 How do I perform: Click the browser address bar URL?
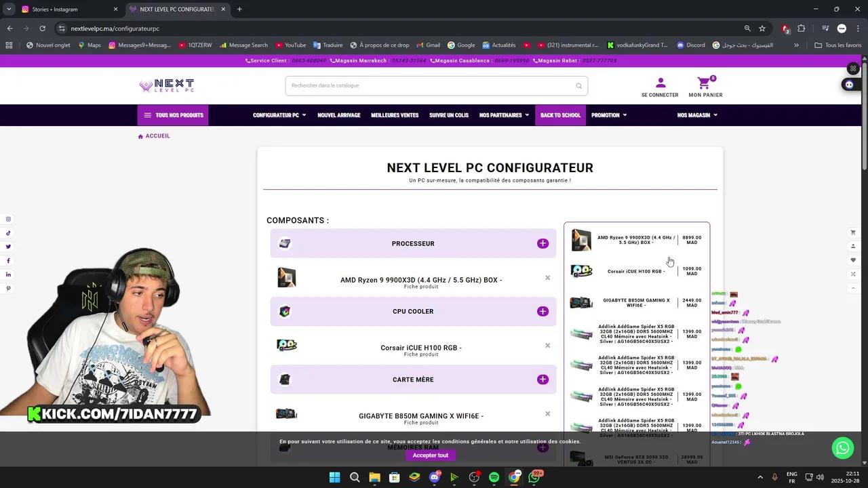pos(115,28)
